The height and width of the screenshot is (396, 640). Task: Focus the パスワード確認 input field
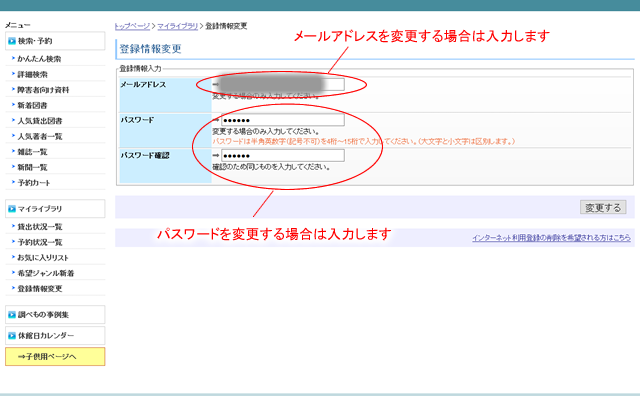click(x=282, y=156)
